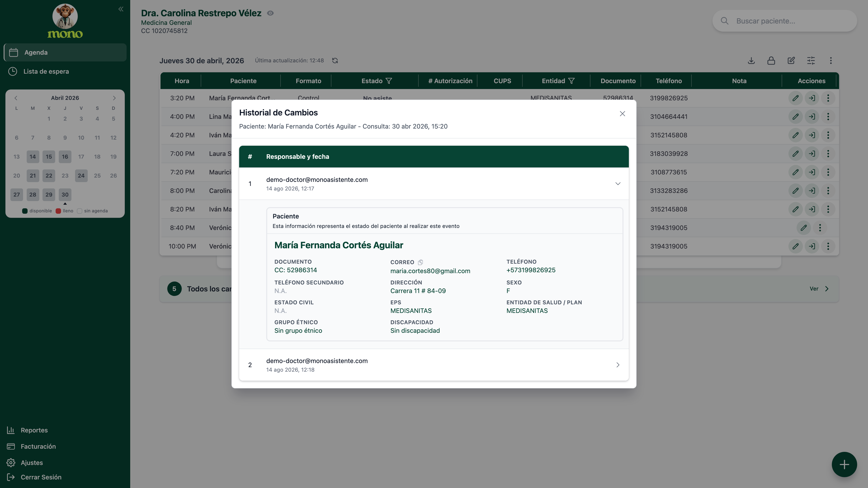The image size is (868, 488).
Task: Lock the agenda using the padlock icon
Action: pos(771,61)
